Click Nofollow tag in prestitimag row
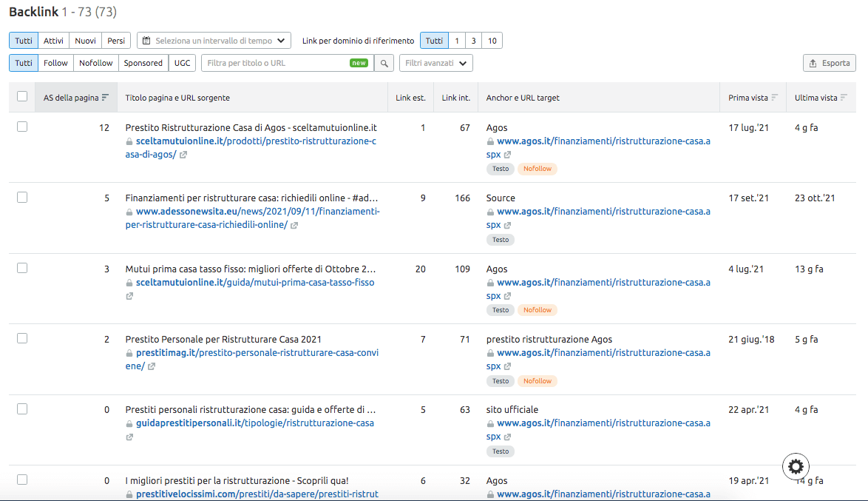Screen dimensions: 868x501 [x=538, y=380]
